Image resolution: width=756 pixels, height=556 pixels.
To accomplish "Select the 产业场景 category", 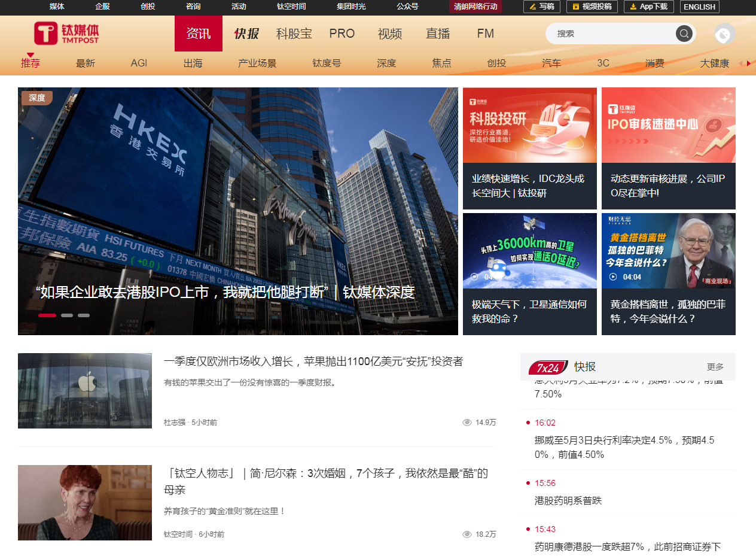I will (257, 63).
